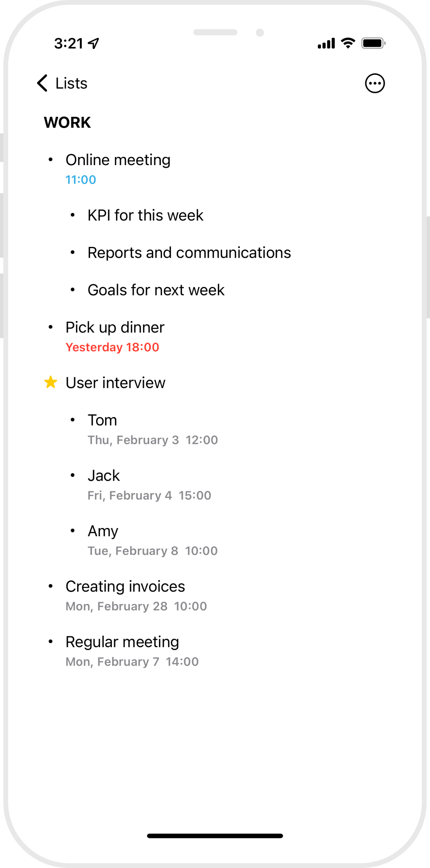Tap the battery status icon
430x868 pixels.
(x=373, y=43)
